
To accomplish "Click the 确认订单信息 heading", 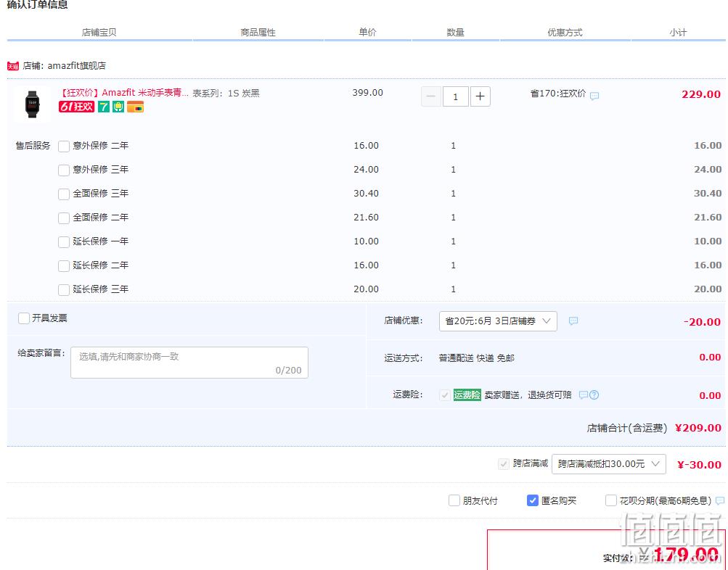I will [37, 4].
